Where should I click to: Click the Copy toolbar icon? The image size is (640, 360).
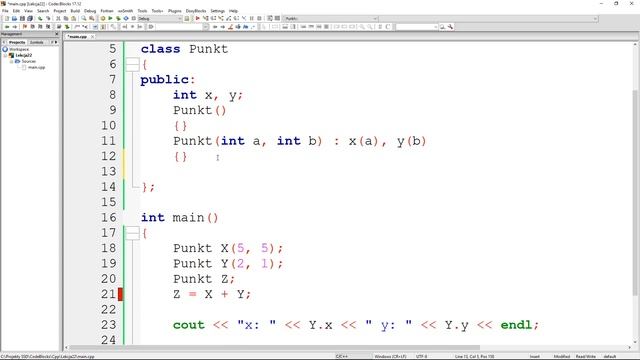(x=66, y=18)
